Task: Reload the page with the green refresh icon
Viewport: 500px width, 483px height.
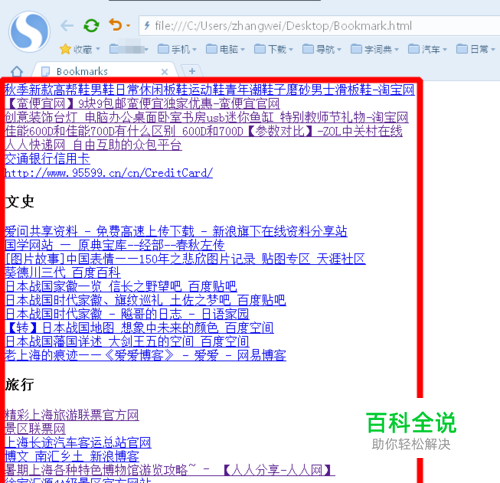Action: tap(91, 25)
